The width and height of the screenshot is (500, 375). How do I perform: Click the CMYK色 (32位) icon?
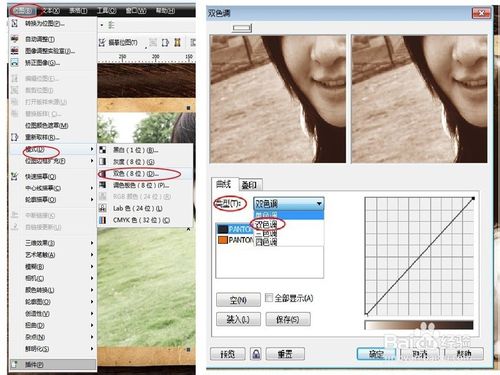103,220
